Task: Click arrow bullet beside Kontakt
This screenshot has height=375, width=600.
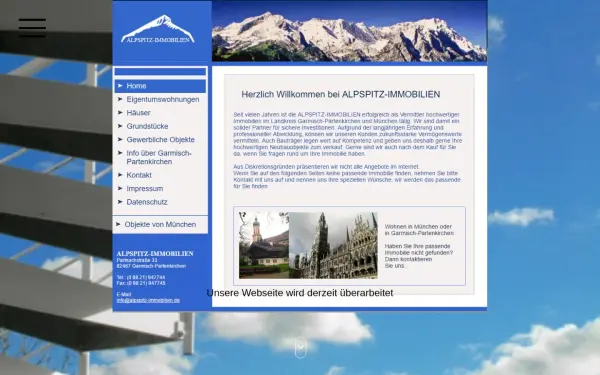Action: click(x=120, y=175)
